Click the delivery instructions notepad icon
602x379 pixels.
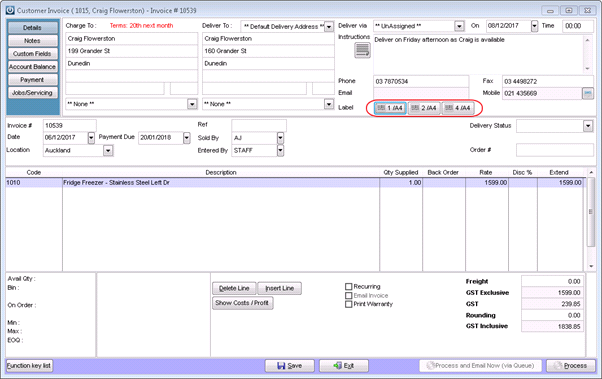[x=362, y=50]
